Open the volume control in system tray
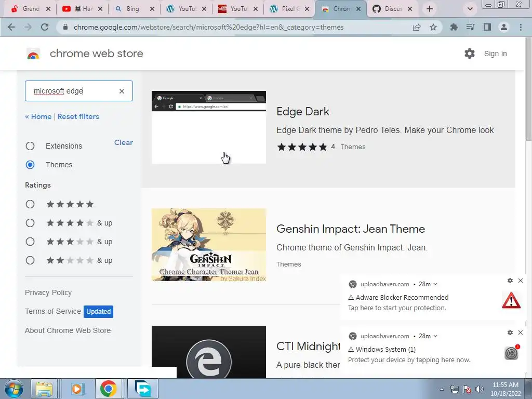Image resolution: width=532 pixels, height=399 pixels. click(x=480, y=389)
